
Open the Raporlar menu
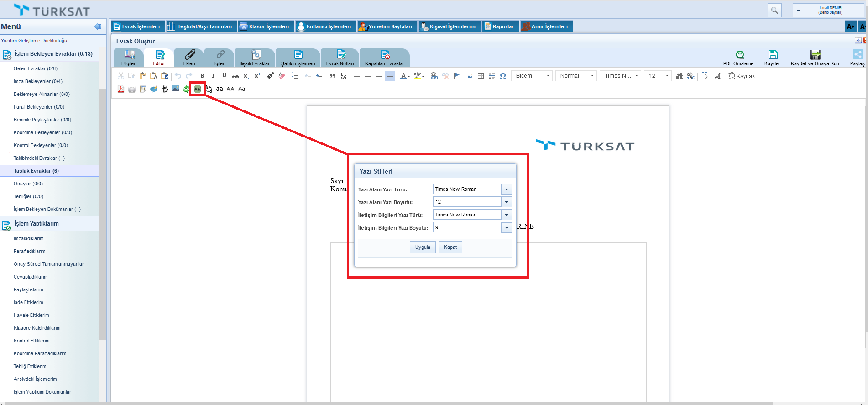tap(500, 26)
